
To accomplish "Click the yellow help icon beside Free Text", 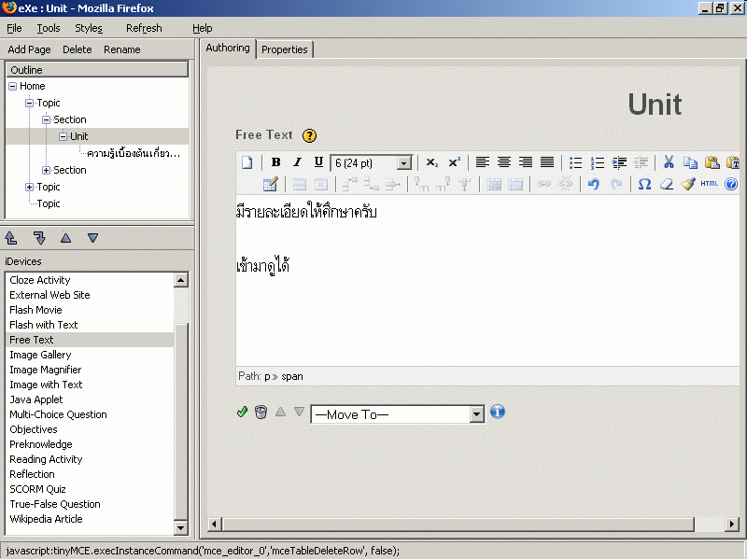I will point(309,135).
